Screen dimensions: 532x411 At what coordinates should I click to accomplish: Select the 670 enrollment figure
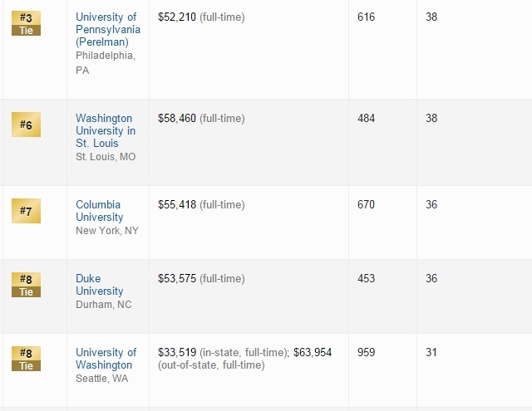(x=366, y=205)
